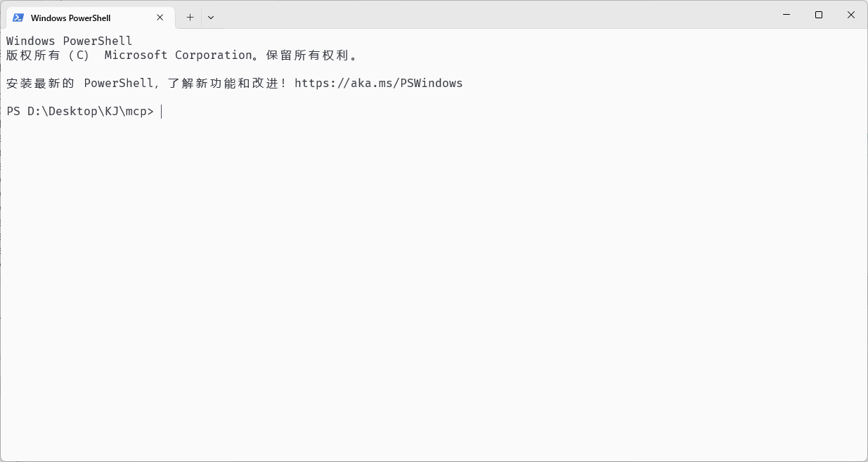Click the title bar drag area
Viewport: 868px width, 462px height.
click(x=492, y=15)
